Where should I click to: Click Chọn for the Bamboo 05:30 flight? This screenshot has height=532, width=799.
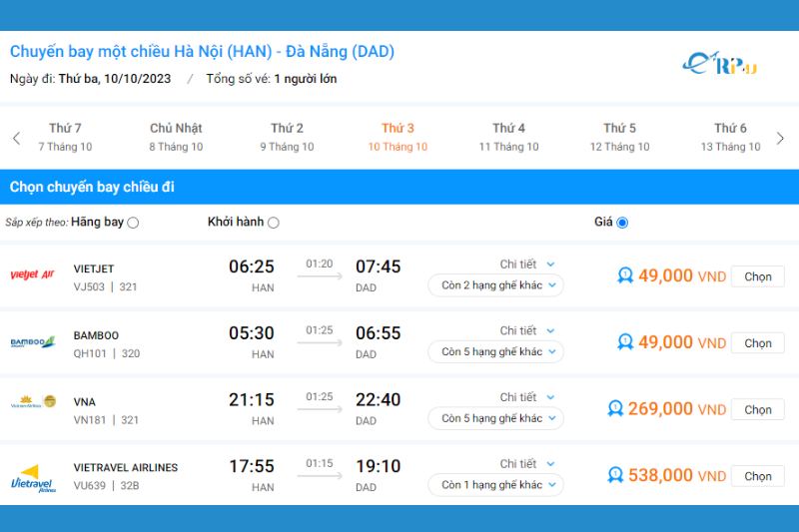click(758, 343)
